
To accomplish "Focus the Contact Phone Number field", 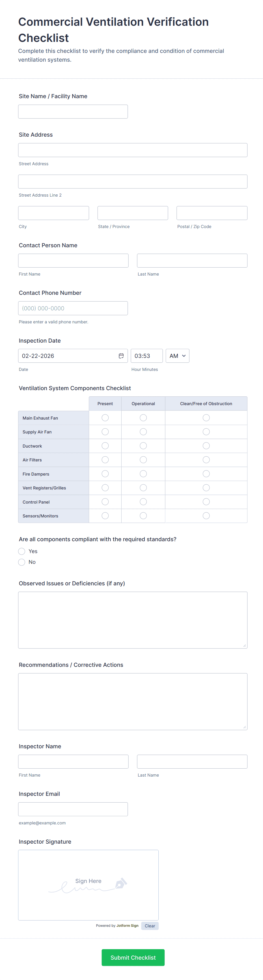I will coord(73,308).
